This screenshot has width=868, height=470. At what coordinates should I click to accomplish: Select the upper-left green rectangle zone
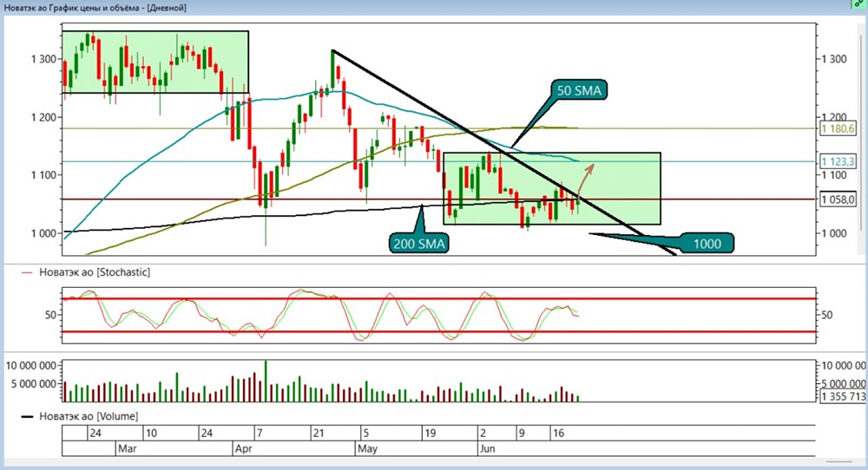[x=155, y=62]
